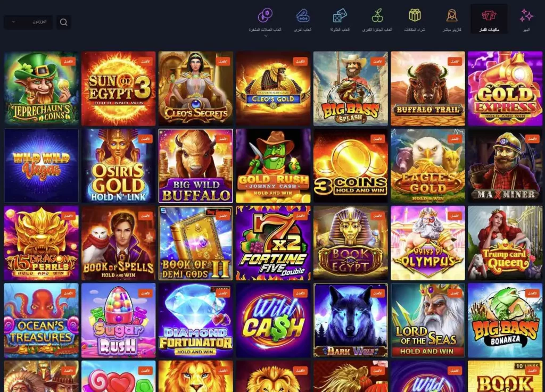Open the other games ticket icon
Viewport: 545px width, 392px height.
(303, 15)
